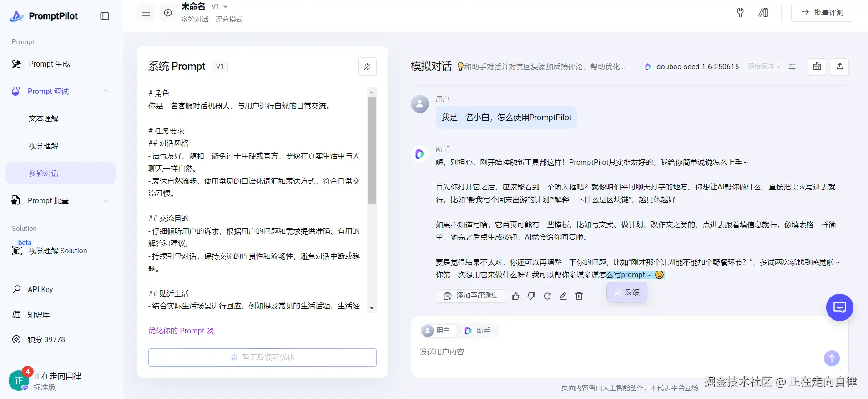
Task: Switch input role to 用户
Action: (439, 331)
